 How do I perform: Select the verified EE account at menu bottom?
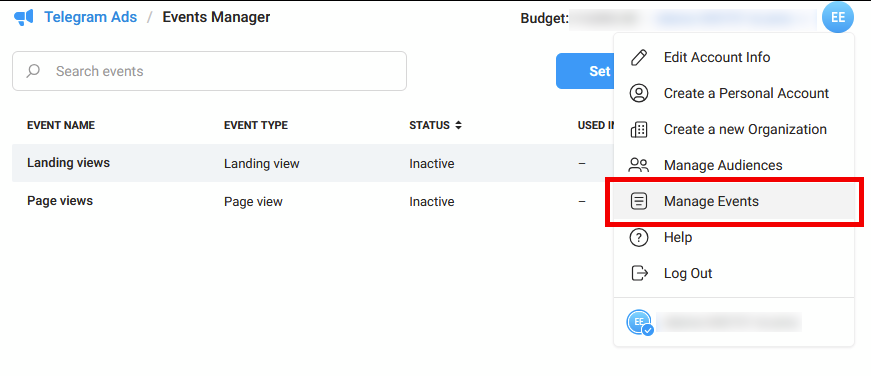click(x=734, y=322)
